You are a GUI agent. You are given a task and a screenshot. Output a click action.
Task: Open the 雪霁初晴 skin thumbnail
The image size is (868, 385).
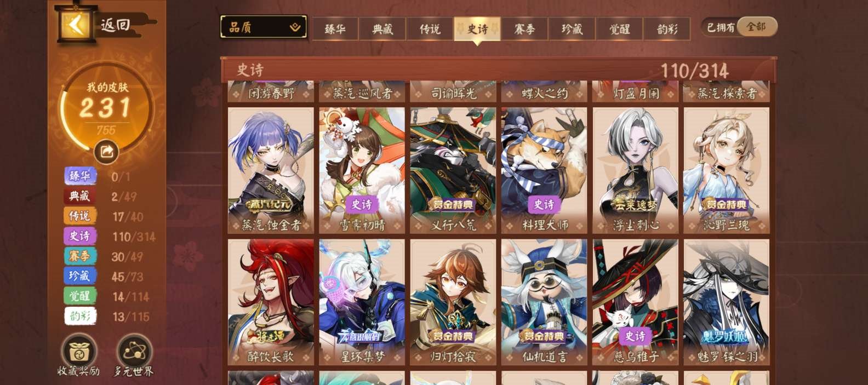click(x=362, y=170)
